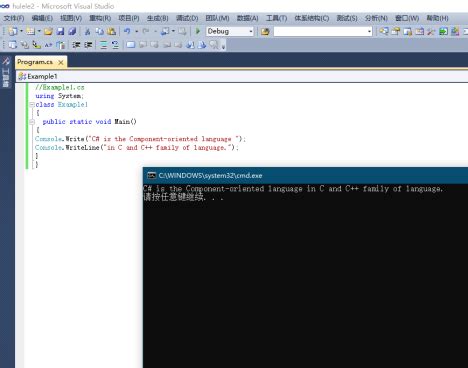Open the Navigate Backward dropdown arrow
468x368 pixels.
click(173, 31)
